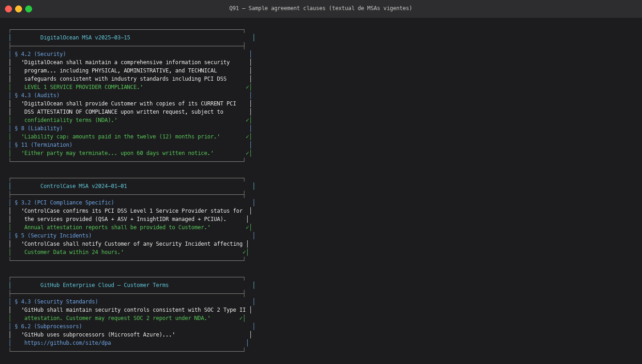Click the checkmark next to 'confidentiality terms (NDA)'

(x=248, y=120)
